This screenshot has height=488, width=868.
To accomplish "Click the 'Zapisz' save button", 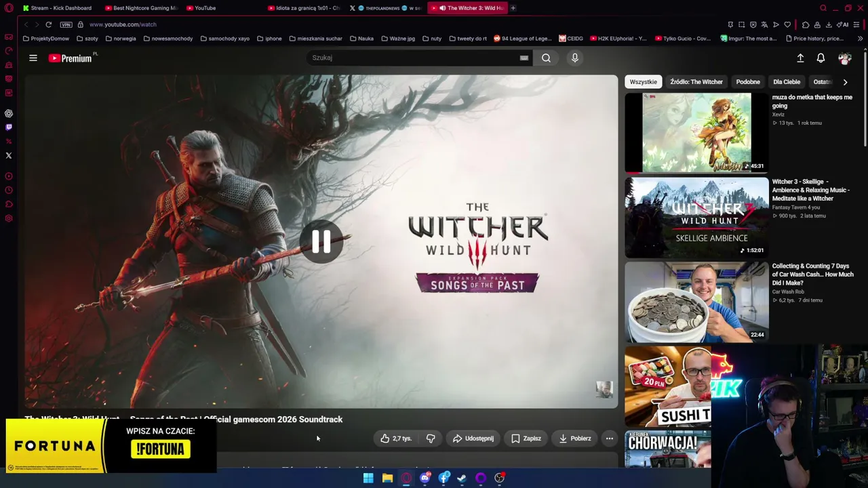I will (526, 439).
